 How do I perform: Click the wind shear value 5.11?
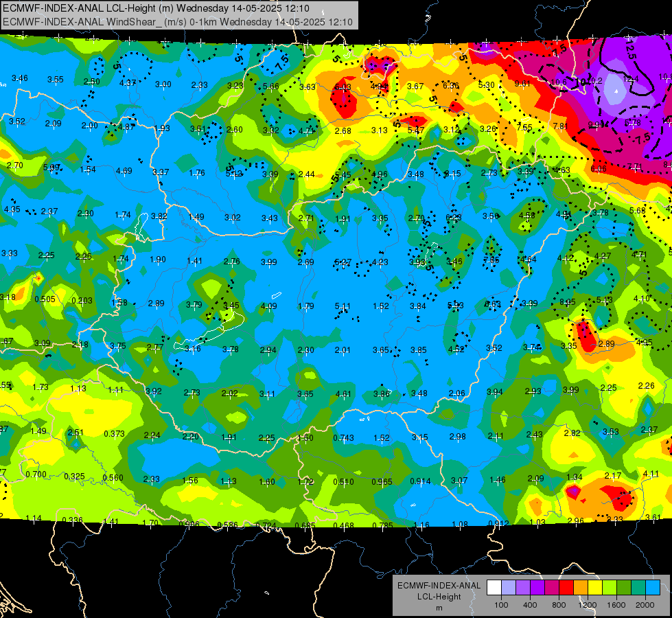tap(343, 306)
